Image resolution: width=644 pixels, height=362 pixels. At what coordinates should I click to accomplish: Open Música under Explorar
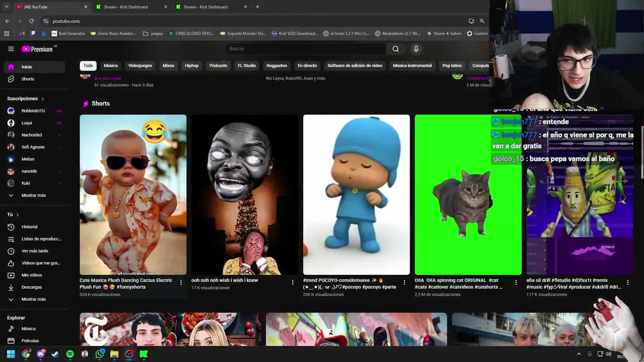34,329
